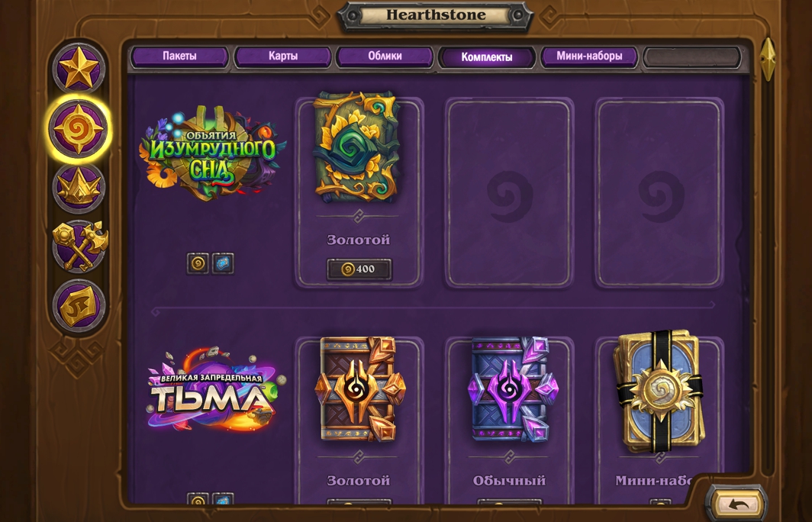
Task: Click the gold scrollbar handle
Action: 768,59
